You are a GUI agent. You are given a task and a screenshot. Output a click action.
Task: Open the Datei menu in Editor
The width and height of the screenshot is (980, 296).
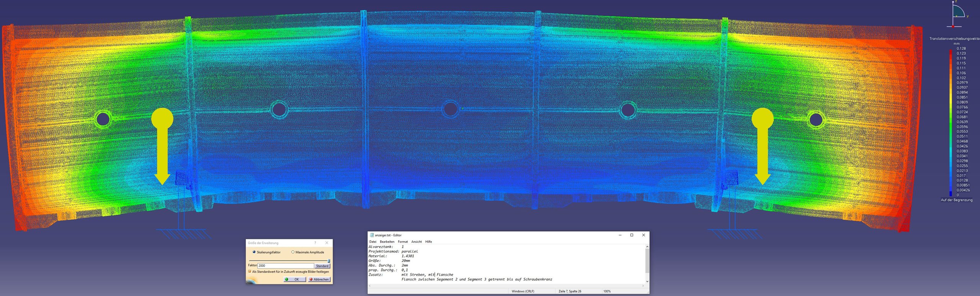(372, 242)
